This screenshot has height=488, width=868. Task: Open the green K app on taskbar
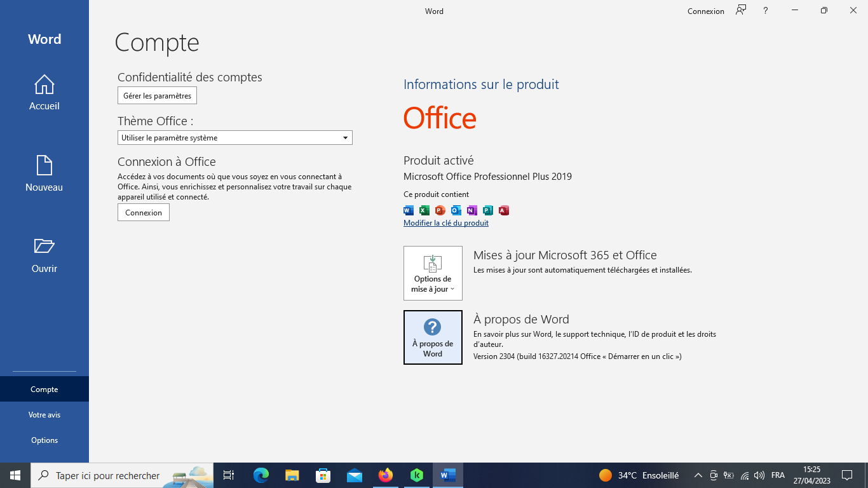tap(417, 475)
